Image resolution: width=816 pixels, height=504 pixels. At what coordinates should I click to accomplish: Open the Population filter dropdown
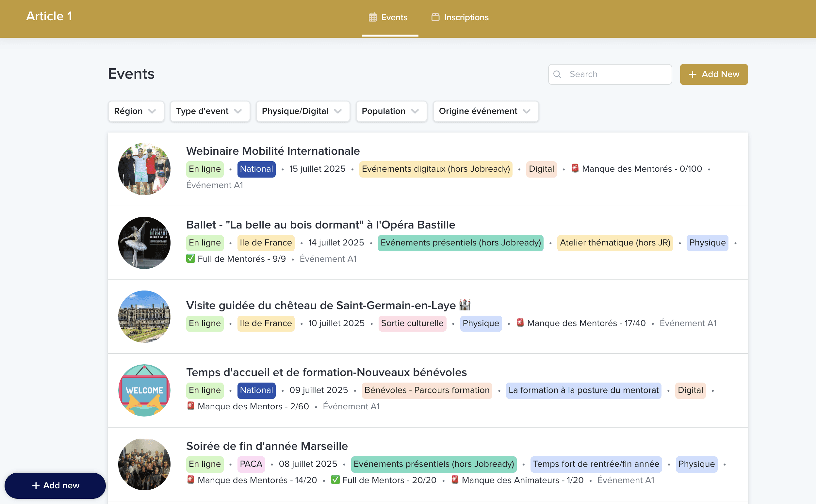391,111
